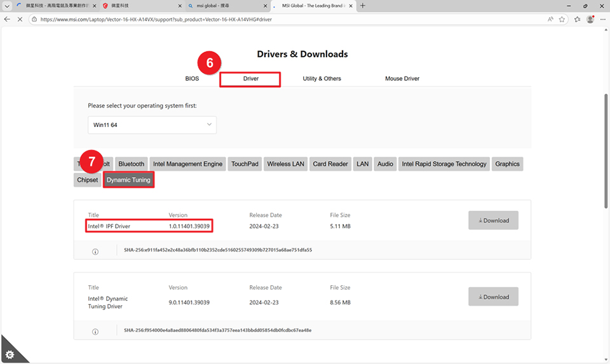Open the tab list chevron in browser
This screenshot has height=364, width=610.
[x=7, y=6]
